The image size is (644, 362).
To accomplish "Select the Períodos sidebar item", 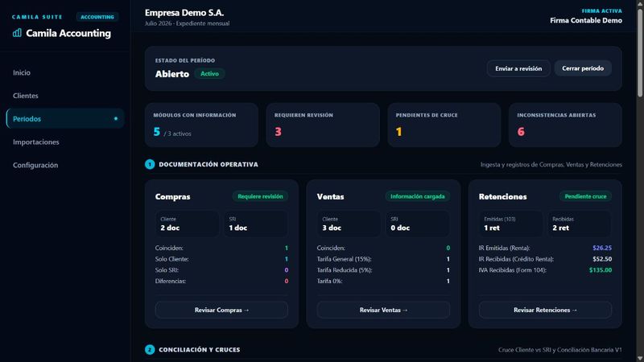I will [65, 118].
